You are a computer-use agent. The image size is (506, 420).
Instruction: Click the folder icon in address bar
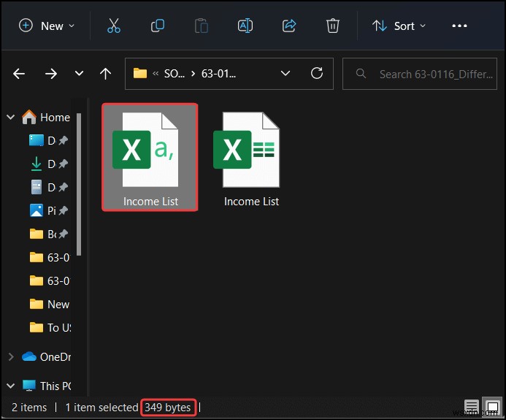pos(140,73)
